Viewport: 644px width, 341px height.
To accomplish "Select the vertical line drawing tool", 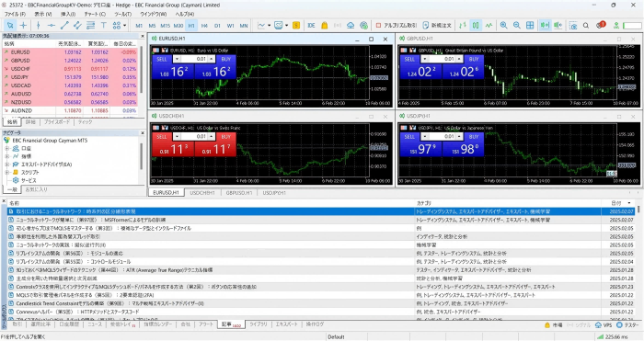I will [x=39, y=26].
